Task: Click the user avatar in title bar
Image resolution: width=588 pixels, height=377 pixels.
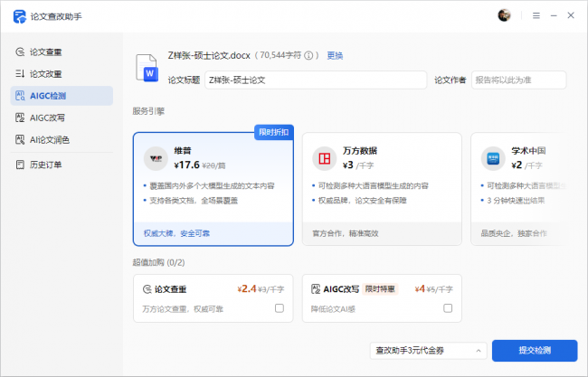Action: point(504,15)
